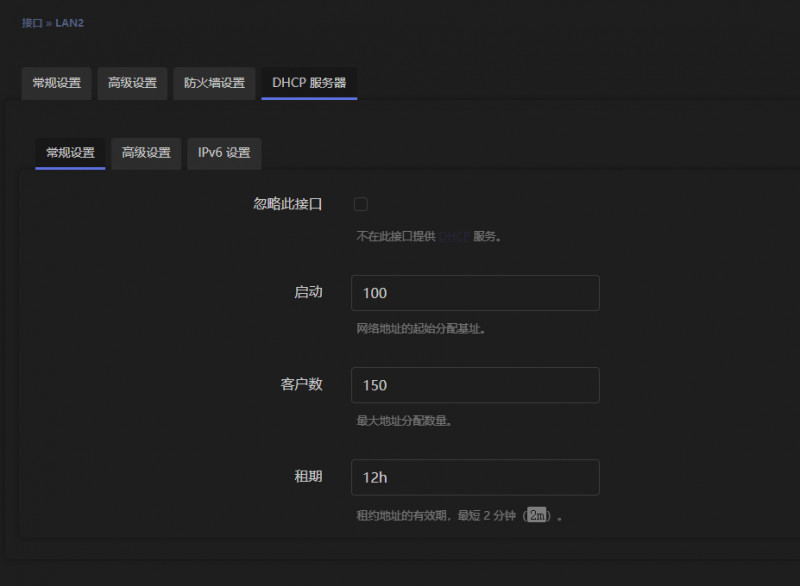Viewport: 800px width, 586px height.
Task: Open 高级设置 sub-tab under DHCP server
Action: (x=146, y=153)
